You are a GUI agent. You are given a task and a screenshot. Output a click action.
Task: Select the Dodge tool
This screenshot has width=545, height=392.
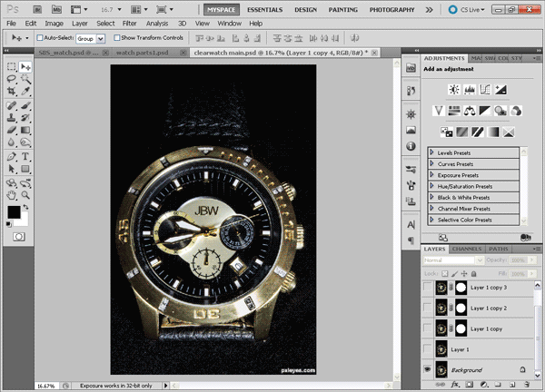click(25, 142)
